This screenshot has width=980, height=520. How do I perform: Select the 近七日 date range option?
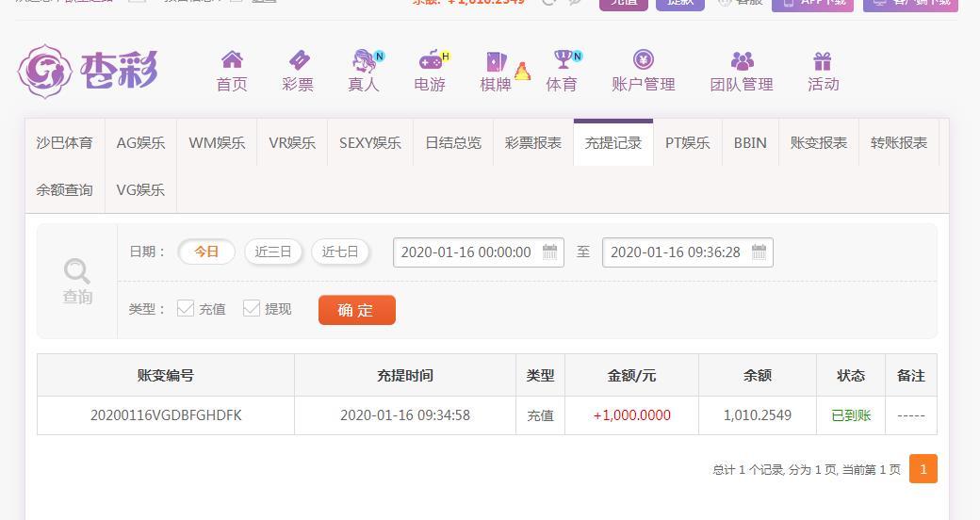pos(340,252)
